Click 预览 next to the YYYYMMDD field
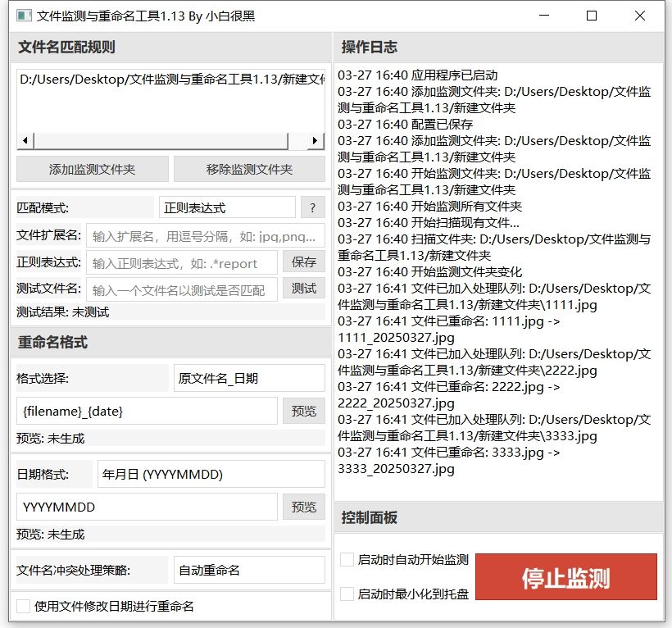672x628 pixels. 304,507
